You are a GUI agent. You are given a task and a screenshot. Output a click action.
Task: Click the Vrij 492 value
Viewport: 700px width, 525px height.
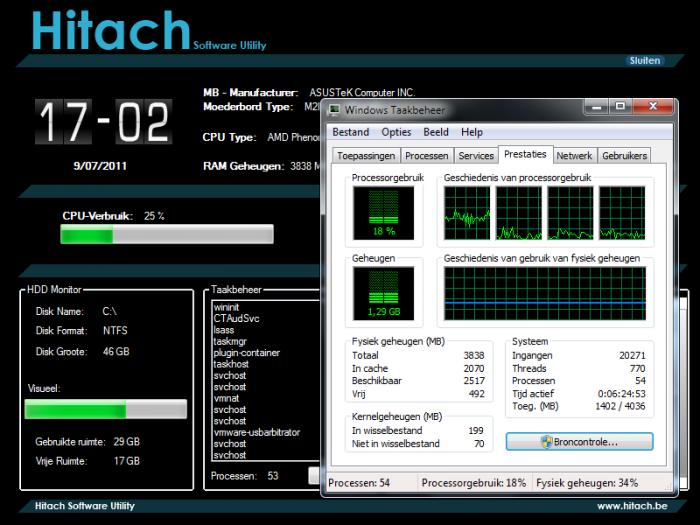pyautogui.click(x=477, y=394)
